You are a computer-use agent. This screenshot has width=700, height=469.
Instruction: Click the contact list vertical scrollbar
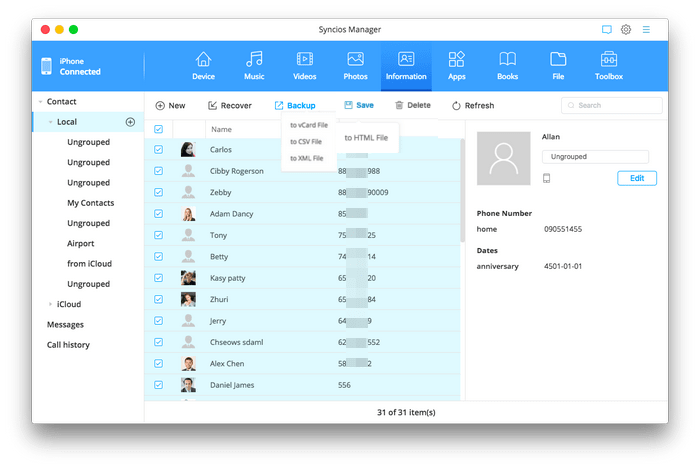pos(462,191)
